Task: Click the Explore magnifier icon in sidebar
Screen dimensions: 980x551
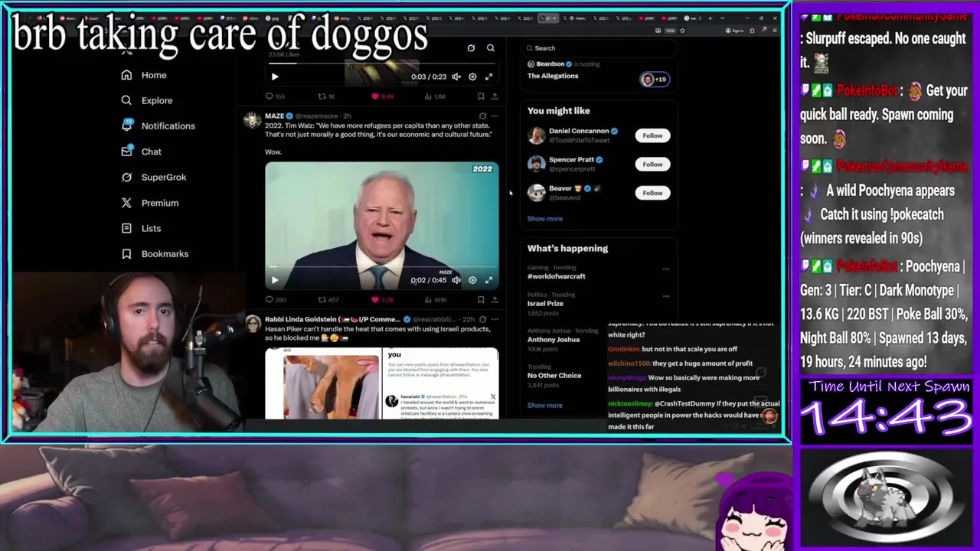Action: click(126, 100)
